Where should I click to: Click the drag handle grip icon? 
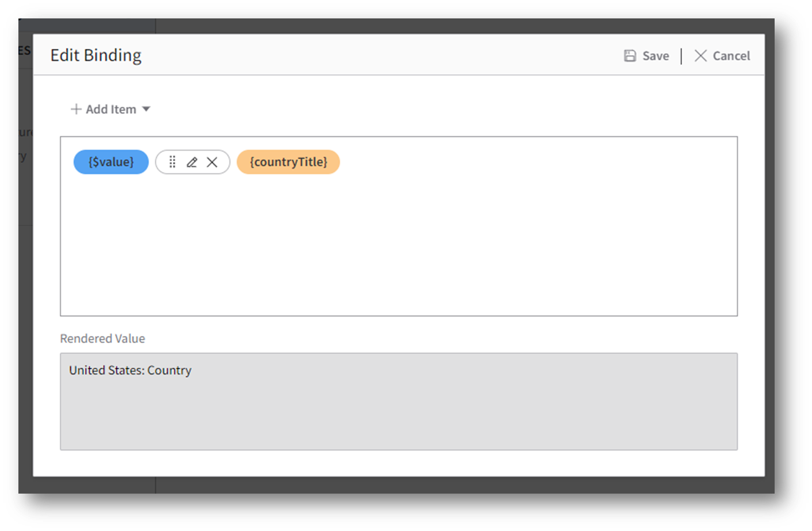pos(172,162)
